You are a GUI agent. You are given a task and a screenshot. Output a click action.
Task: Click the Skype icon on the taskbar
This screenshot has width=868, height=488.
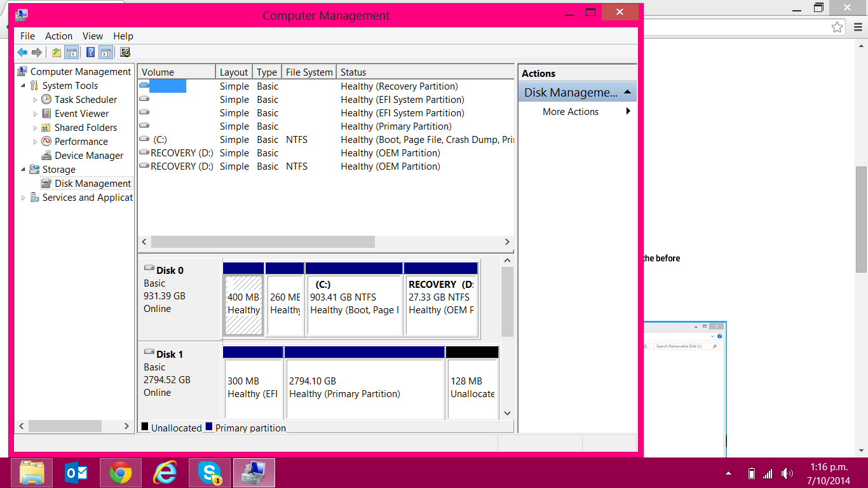click(209, 473)
